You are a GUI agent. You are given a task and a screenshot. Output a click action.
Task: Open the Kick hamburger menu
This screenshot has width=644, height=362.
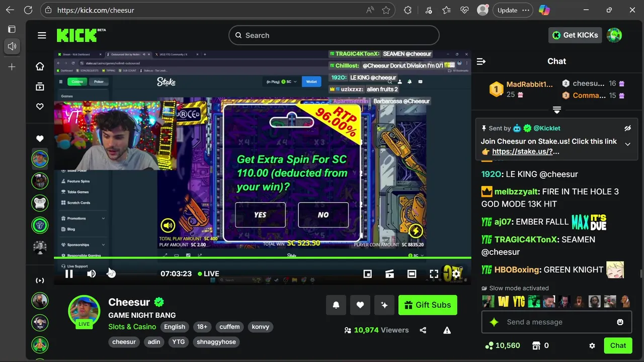click(42, 35)
